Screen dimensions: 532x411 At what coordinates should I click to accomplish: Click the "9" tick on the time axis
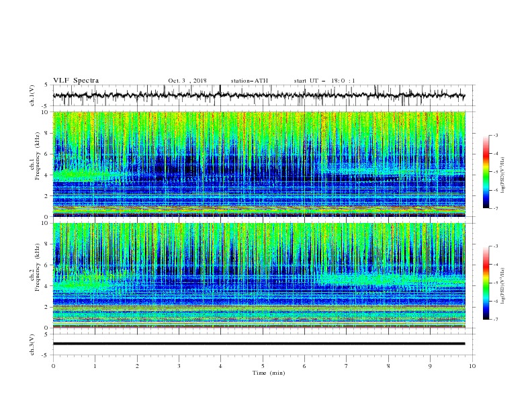point(430,366)
